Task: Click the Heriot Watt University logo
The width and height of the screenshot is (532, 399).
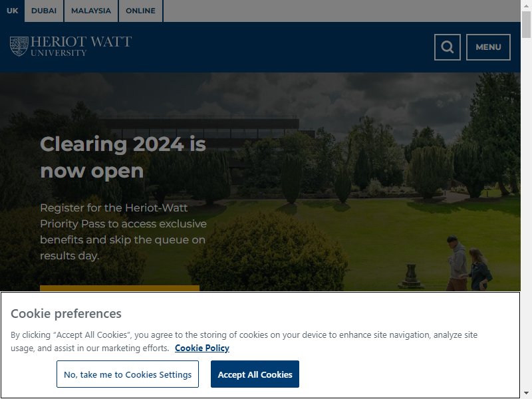Action: pos(70,46)
